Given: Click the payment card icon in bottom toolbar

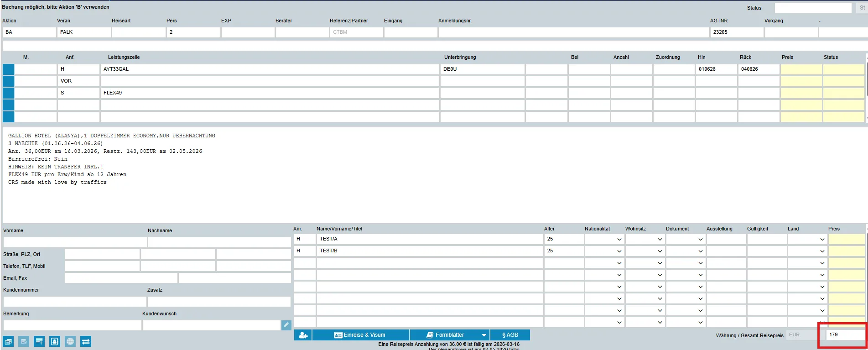Looking at the screenshot, I should (24, 341).
